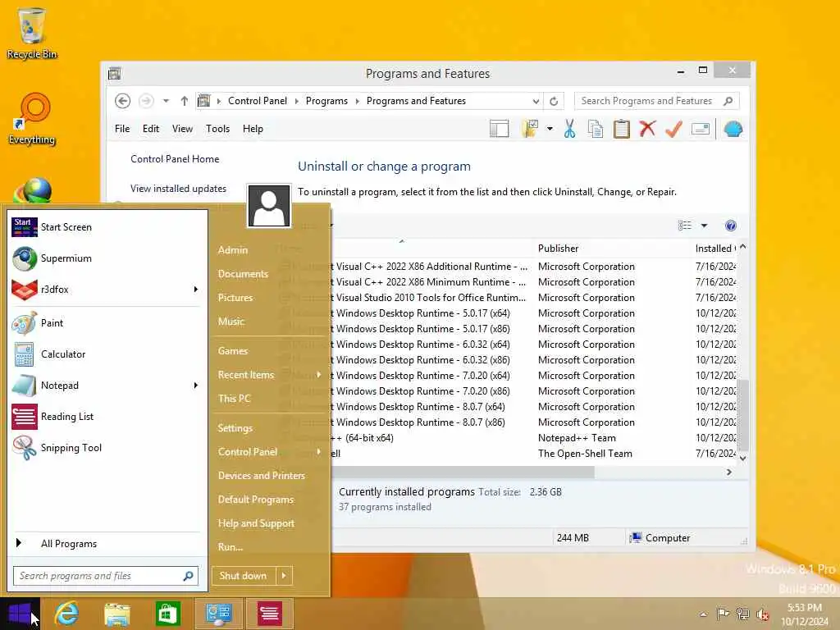
Task: Click the Windows Start button
Action: [x=20, y=614]
